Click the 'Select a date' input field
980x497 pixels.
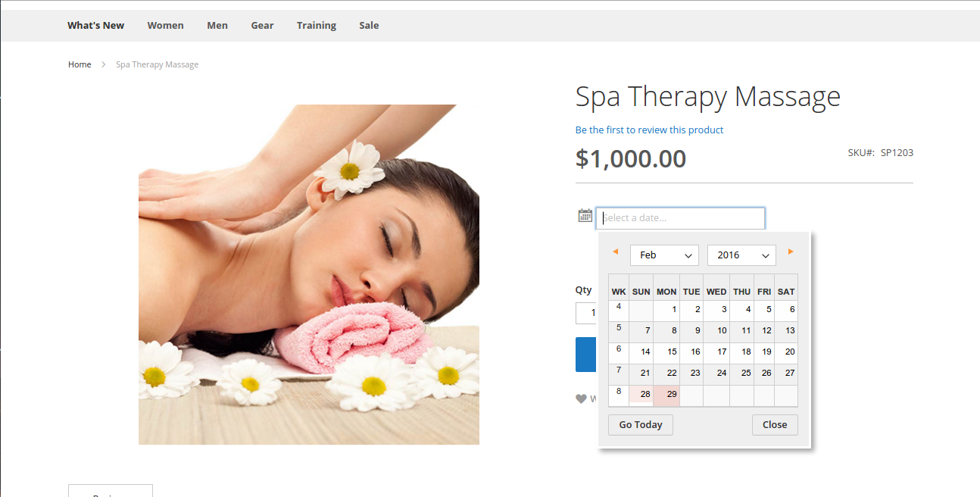(x=680, y=218)
